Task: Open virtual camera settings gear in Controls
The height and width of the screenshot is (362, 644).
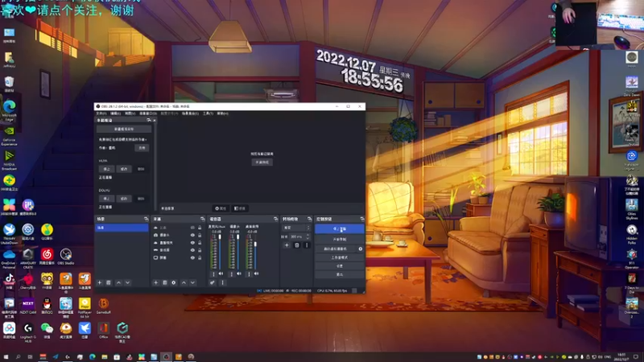Action: tap(360, 249)
